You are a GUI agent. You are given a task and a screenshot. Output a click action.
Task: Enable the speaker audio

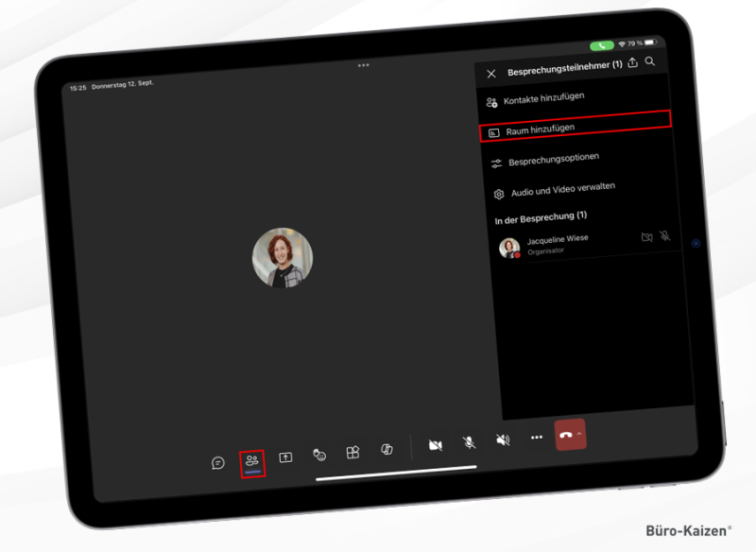click(501, 439)
